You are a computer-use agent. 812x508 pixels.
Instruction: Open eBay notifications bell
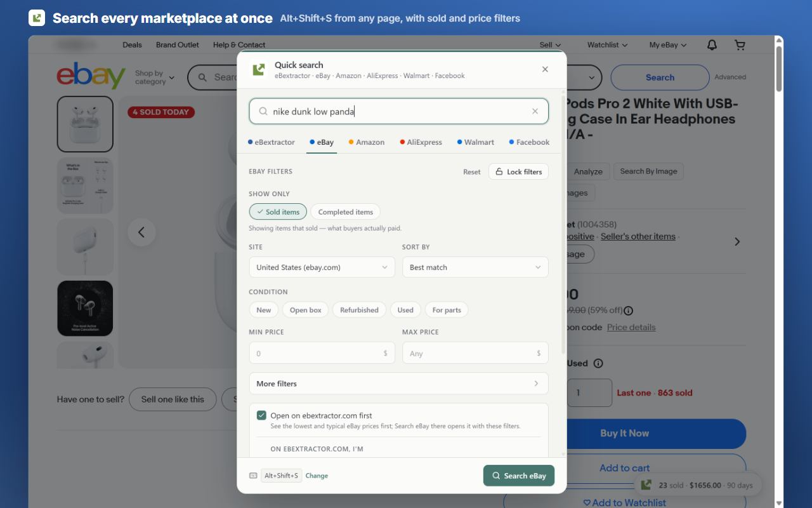coord(712,45)
